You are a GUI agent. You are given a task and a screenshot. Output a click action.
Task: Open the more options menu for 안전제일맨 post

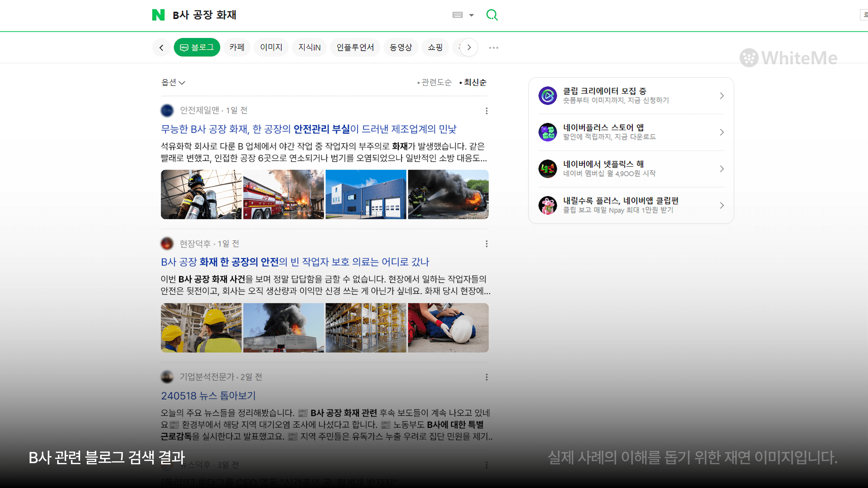(487, 111)
